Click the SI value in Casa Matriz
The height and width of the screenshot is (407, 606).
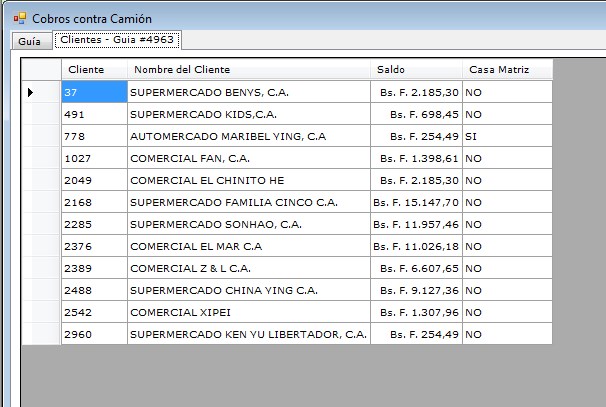507,136
